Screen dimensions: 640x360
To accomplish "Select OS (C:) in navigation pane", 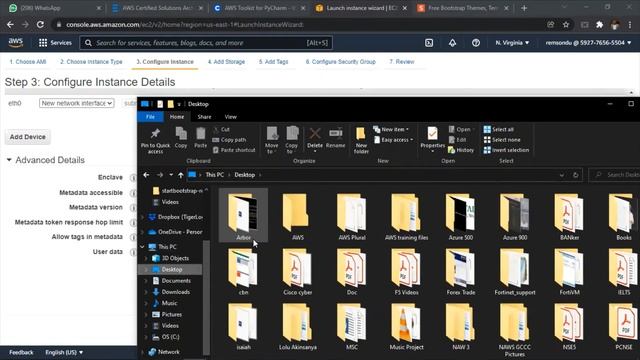I will tap(171, 337).
